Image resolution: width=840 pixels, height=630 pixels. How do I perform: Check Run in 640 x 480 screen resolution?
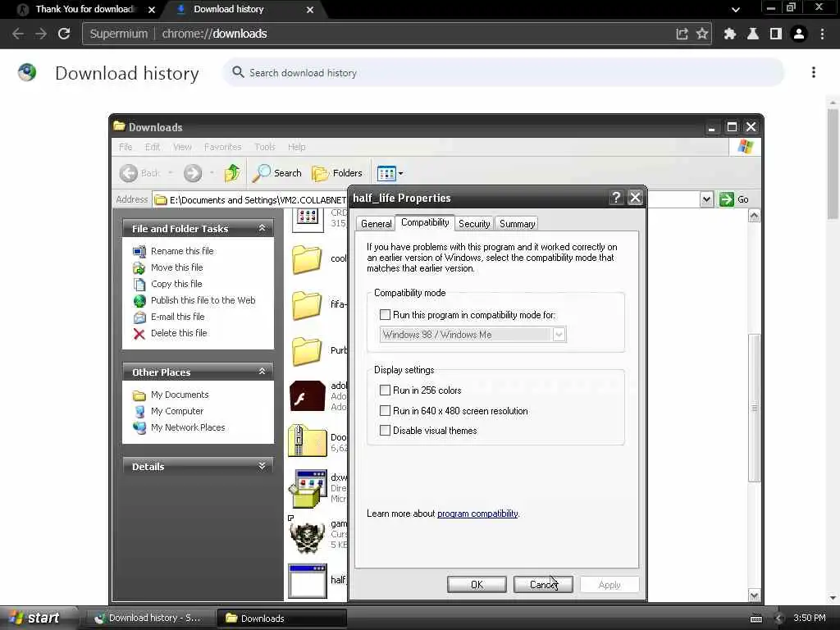385,410
